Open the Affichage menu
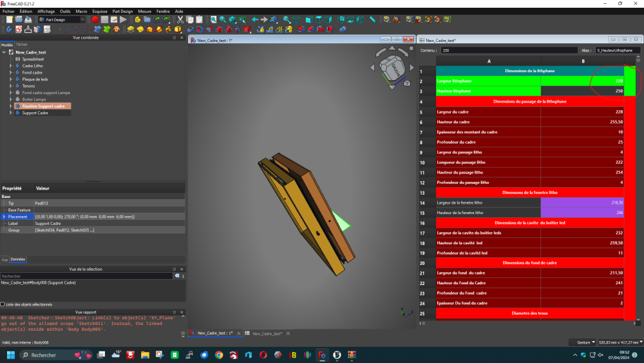This screenshot has width=644, height=363. 46,12
